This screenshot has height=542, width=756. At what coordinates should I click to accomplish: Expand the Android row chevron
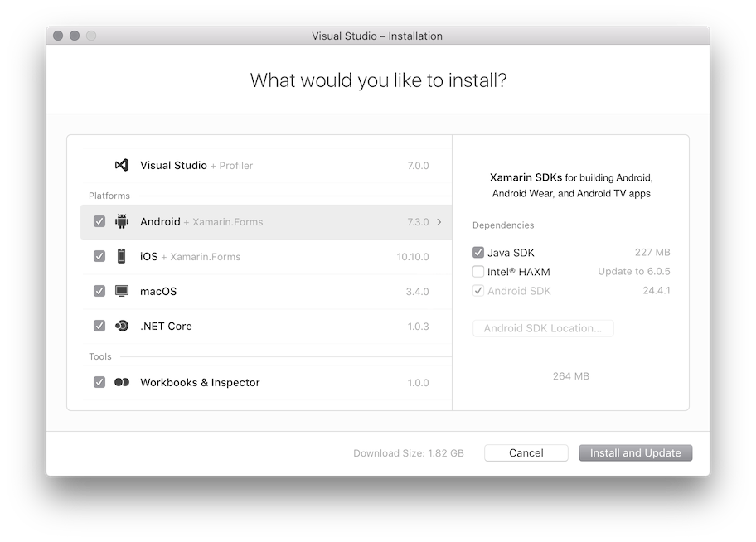click(x=439, y=222)
